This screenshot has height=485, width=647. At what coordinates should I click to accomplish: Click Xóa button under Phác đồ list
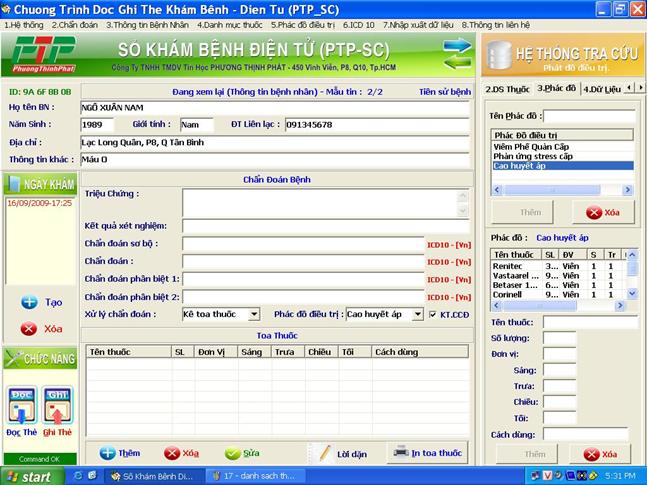[602, 212]
